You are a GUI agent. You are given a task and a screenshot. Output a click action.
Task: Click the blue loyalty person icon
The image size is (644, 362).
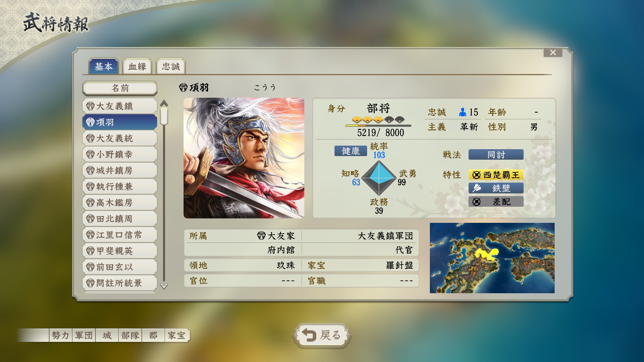pyautogui.click(x=462, y=112)
